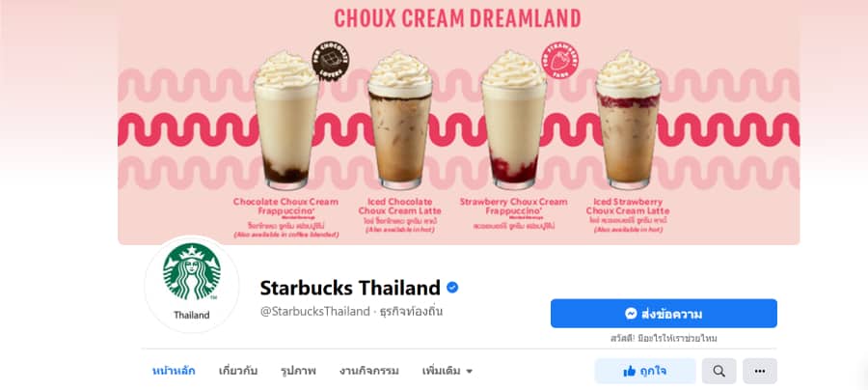Click the Starbucks Thailand profile logo
868x390 pixels.
tap(192, 284)
